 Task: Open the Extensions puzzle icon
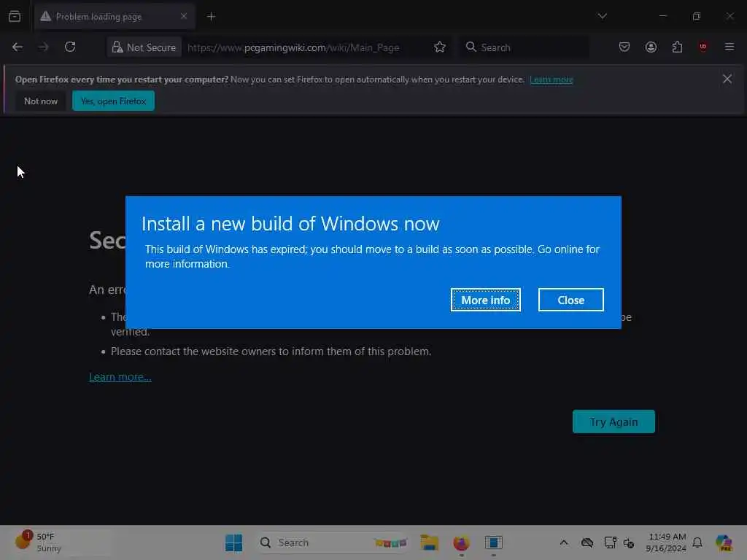coord(677,47)
